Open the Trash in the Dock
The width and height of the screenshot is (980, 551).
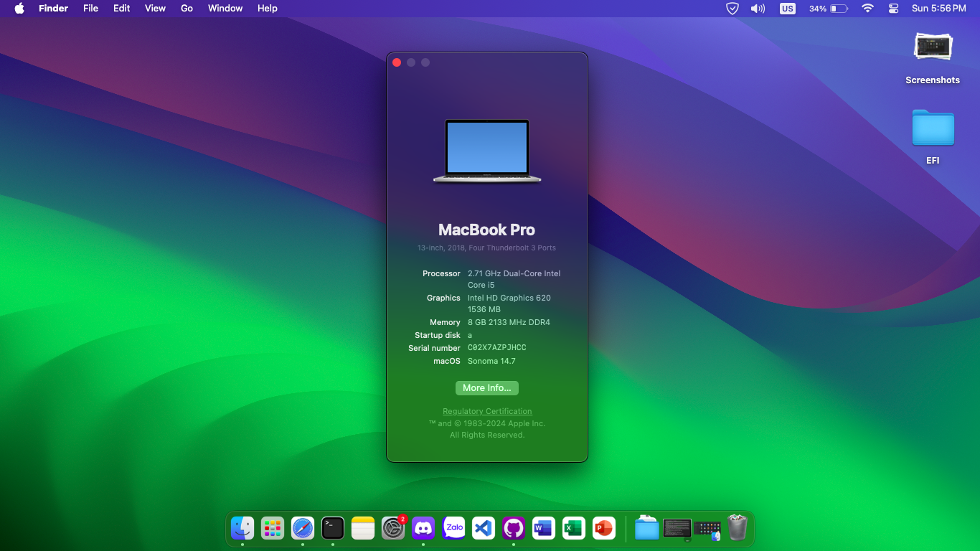tap(738, 528)
